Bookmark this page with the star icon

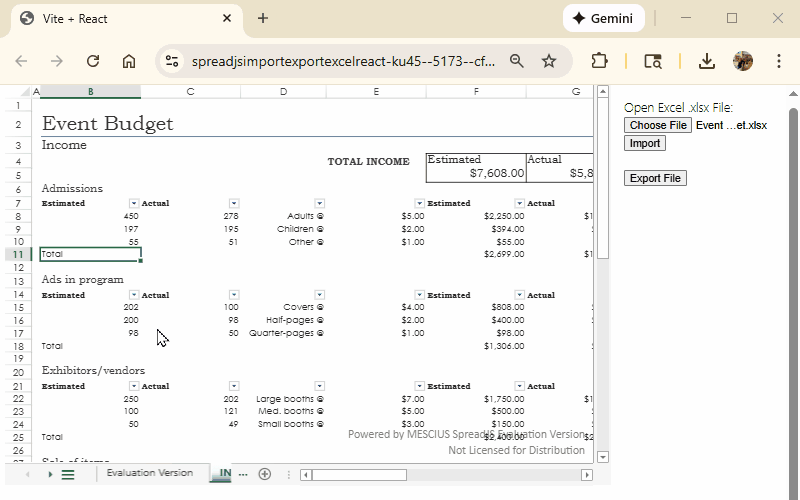pyautogui.click(x=549, y=61)
